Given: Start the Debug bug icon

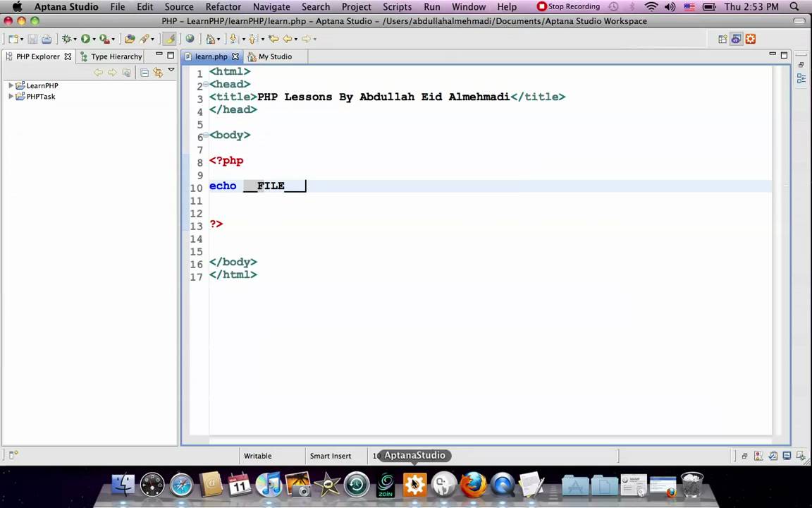Looking at the screenshot, I should pyautogui.click(x=66, y=39).
